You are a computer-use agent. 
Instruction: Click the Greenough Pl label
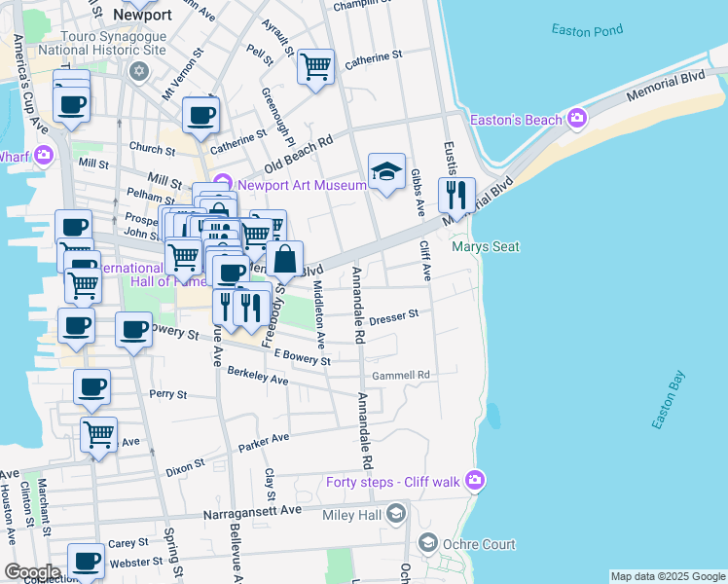click(x=278, y=117)
